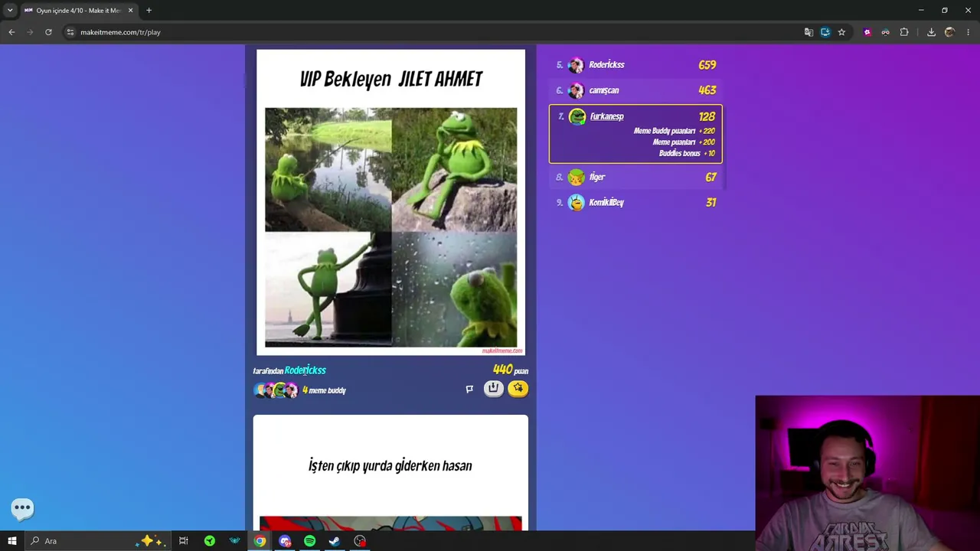Open Chrome downloads
Screen dimensions: 980x551
point(931,32)
